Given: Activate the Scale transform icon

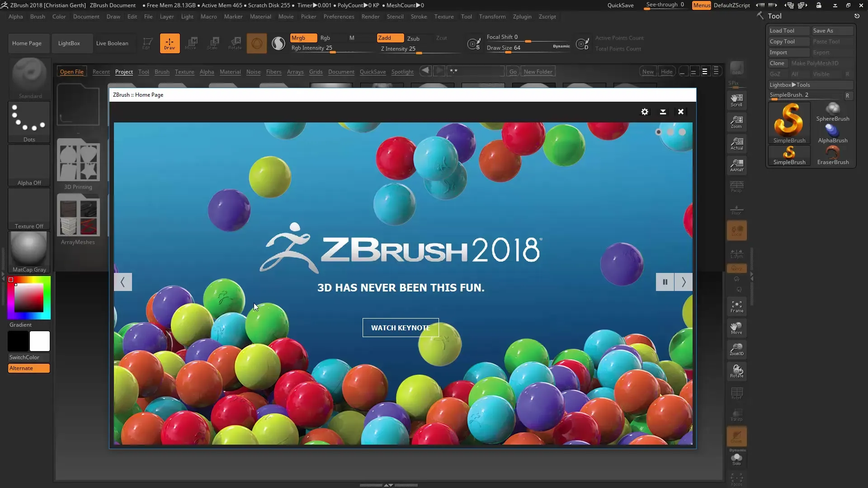Looking at the screenshot, I should pos(212,43).
